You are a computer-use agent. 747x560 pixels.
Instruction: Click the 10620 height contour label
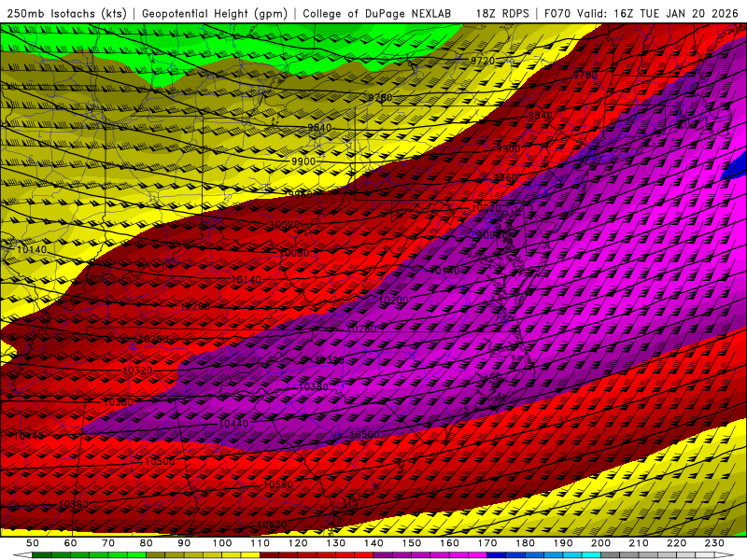tap(272, 525)
